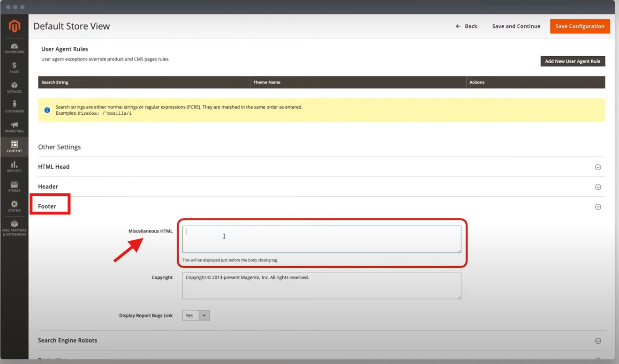The height and width of the screenshot is (364, 619).
Task: Open the Reports bar chart icon
Action: pyautogui.click(x=14, y=166)
